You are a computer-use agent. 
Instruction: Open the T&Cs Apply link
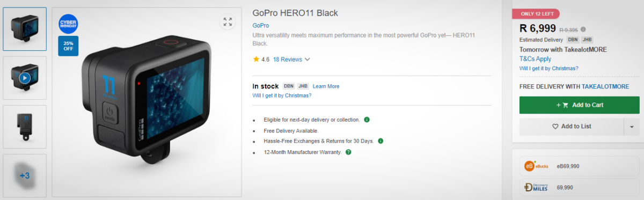coord(535,59)
